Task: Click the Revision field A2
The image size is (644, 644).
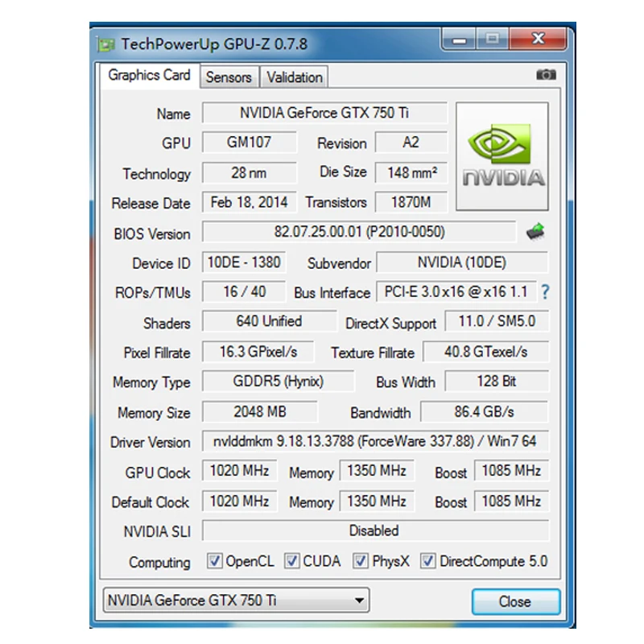Action: (x=411, y=142)
